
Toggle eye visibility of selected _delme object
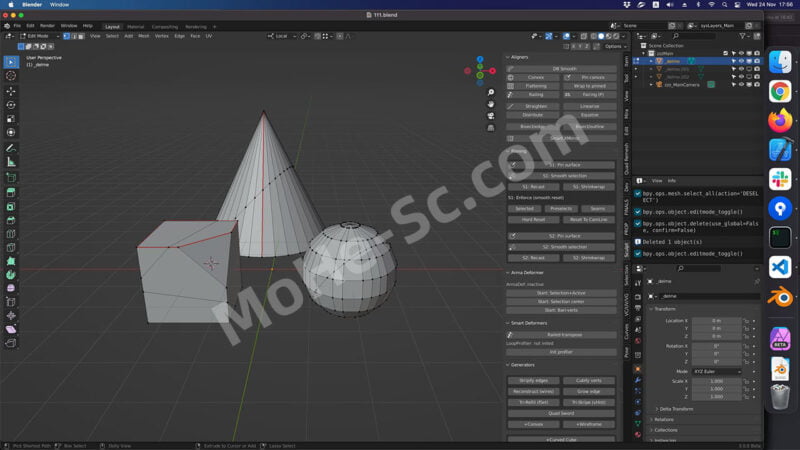pyautogui.click(x=741, y=61)
